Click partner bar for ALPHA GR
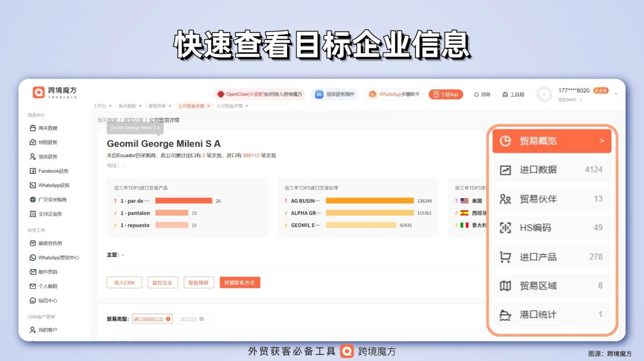Screen dimensions: 644x361 click(x=370, y=213)
